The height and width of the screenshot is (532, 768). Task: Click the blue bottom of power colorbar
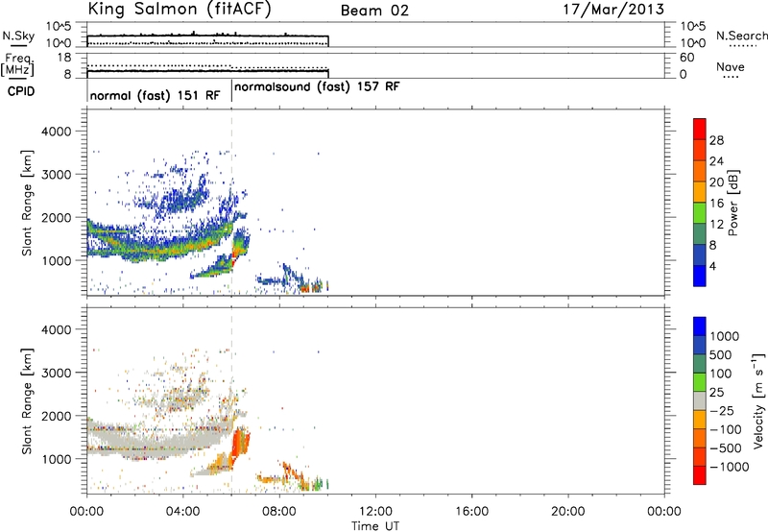click(700, 276)
